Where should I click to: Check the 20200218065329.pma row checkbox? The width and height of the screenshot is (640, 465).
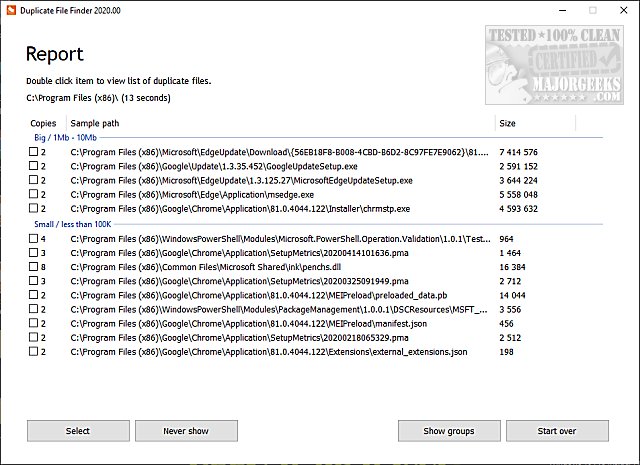(x=33, y=337)
